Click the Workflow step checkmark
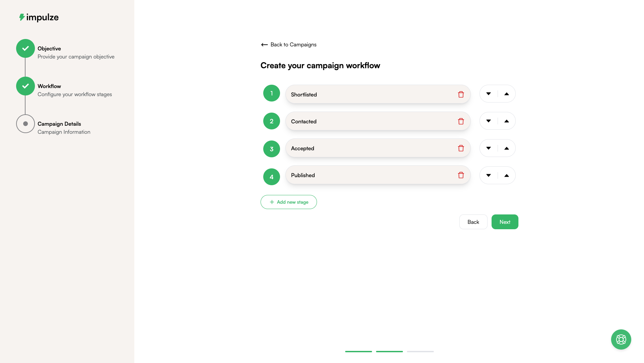Image resolution: width=644 pixels, height=363 pixels. tap(25, 86)
